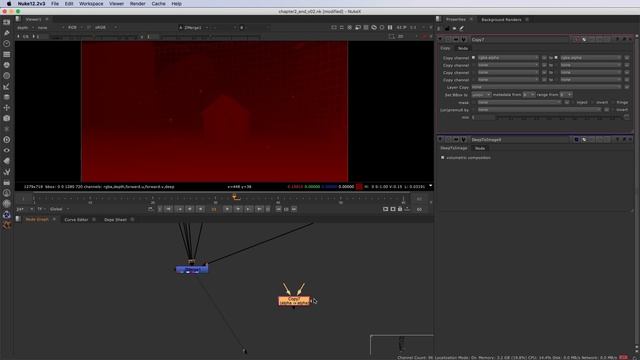Screen dimensions: 640x360
Task: Open the Apple menu
Action: click(9, 4)
